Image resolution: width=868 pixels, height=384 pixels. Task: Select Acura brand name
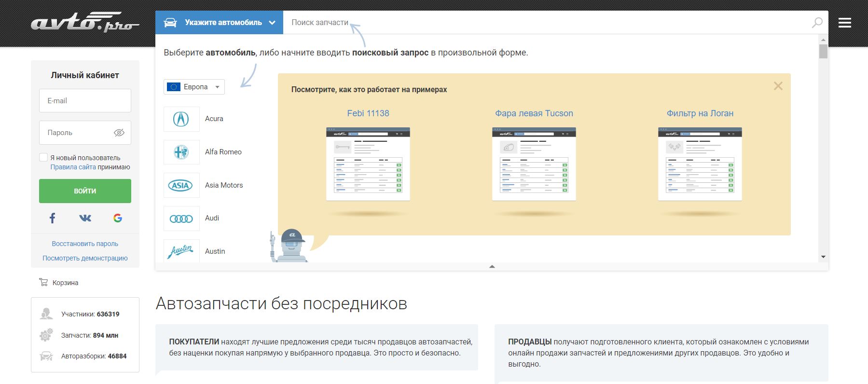[x=214, y=119]
